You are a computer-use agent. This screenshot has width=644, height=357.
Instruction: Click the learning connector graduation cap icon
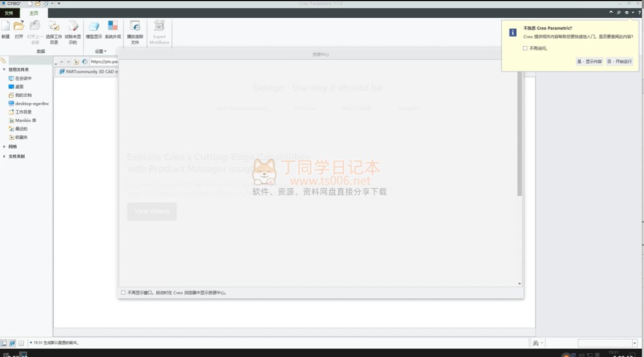[627, 13]
